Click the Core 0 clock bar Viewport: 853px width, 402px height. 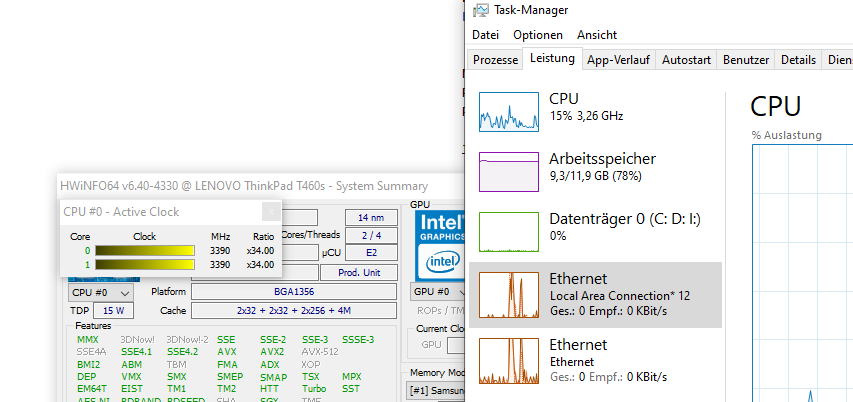(145, 251)
